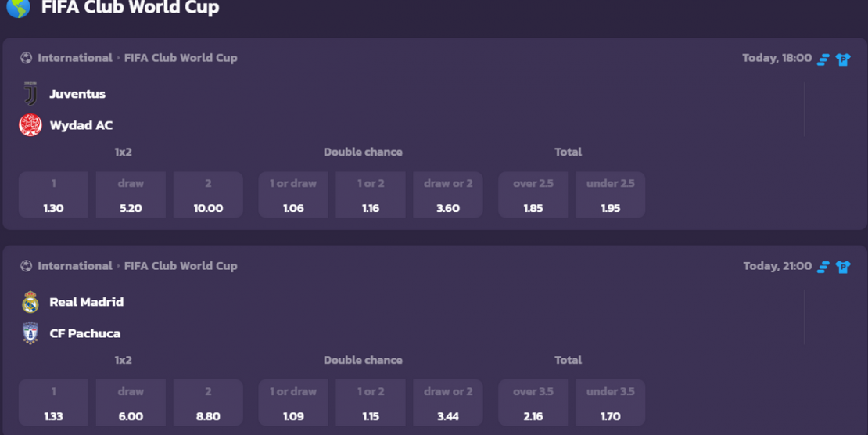Open FIFA Club World Cup link in second breadcrumb

181,266
